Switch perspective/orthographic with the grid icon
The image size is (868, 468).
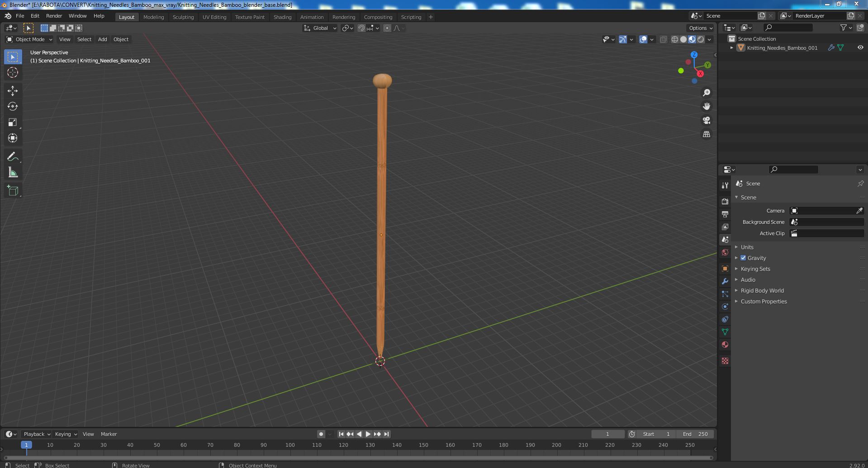click(x=707, y=134)
